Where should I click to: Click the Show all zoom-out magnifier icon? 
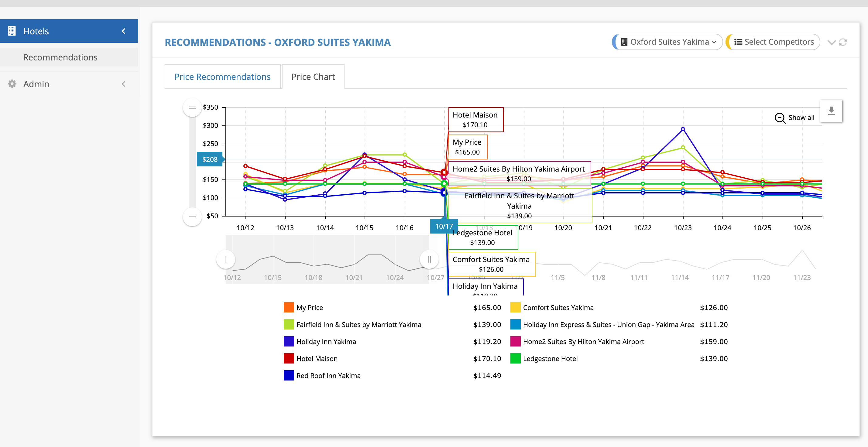pos(780,118)
